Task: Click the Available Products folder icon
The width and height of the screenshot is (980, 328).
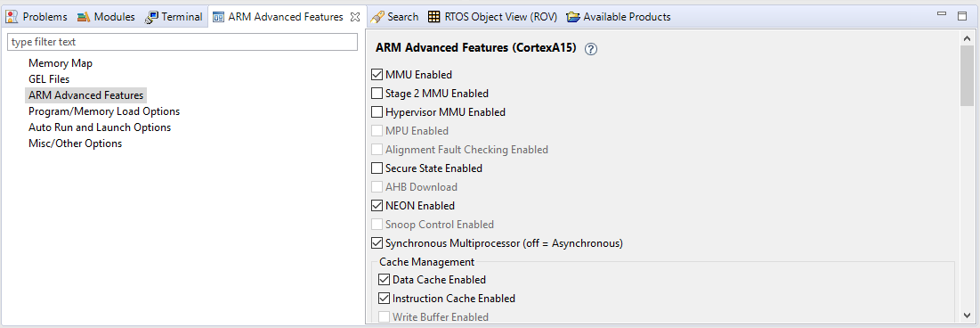Action: coord(572,17)
